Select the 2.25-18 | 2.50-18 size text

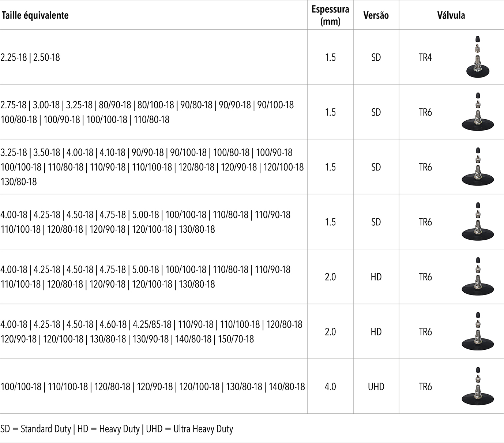pyautogui.click(x=30, y=57)
